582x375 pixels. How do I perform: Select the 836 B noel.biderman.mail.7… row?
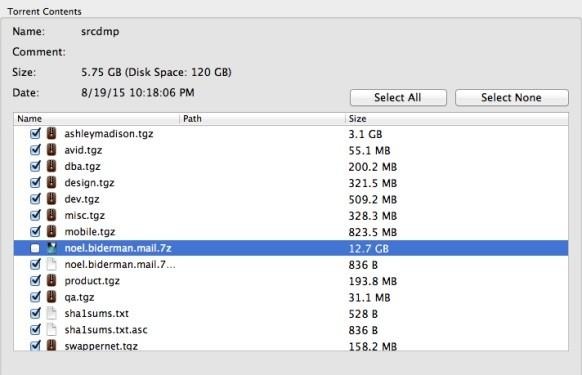(291, 264)
